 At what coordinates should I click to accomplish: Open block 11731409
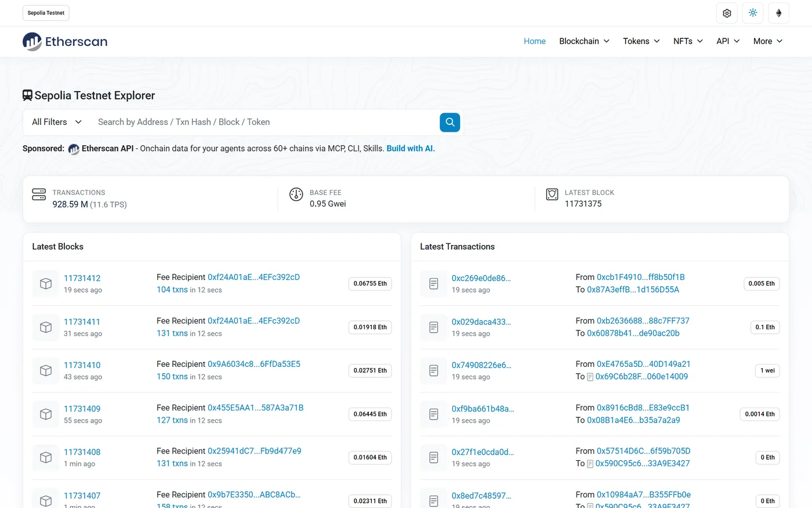tap(82, 409)
